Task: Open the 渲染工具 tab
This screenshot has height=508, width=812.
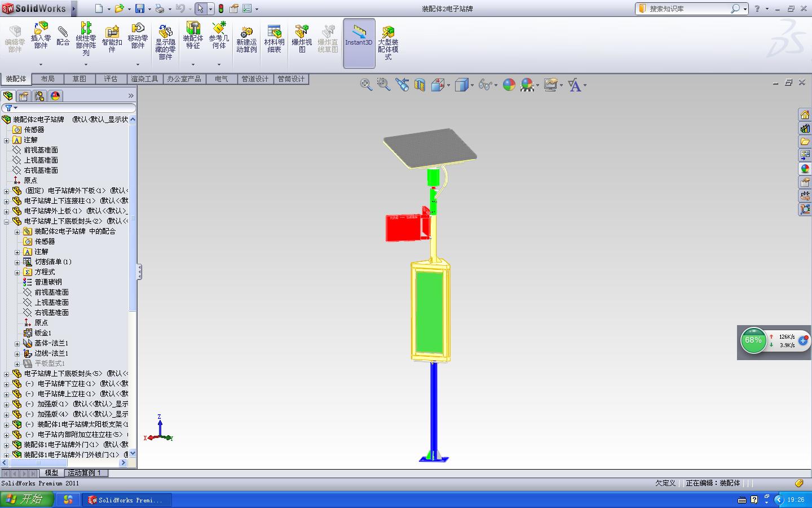Action: (x=145, y=79)
